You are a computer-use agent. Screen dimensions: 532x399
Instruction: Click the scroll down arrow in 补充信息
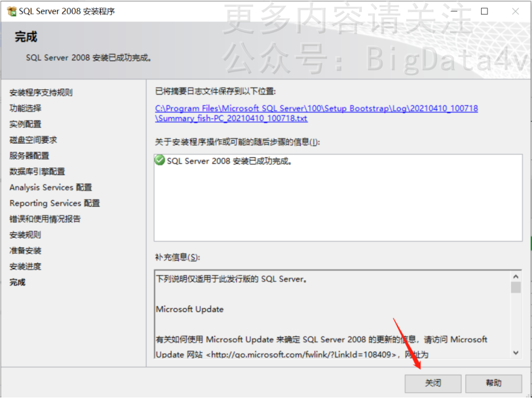point(516,353)
